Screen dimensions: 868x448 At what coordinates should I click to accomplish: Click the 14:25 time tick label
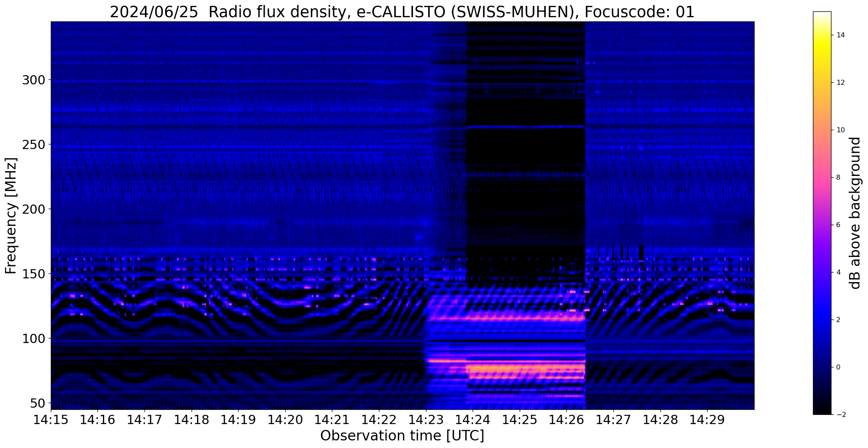point(520,420)
